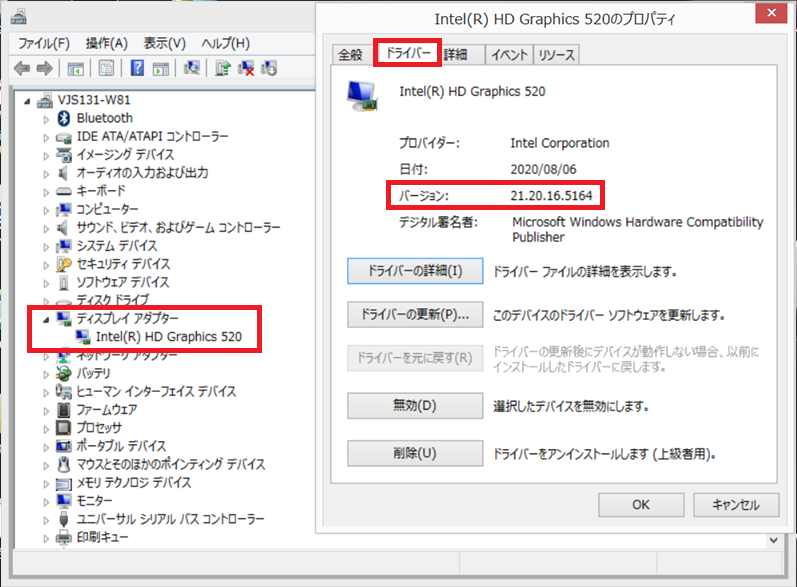
Task: Click the Forward arrow toolbar icon
Action: point(45,68)
